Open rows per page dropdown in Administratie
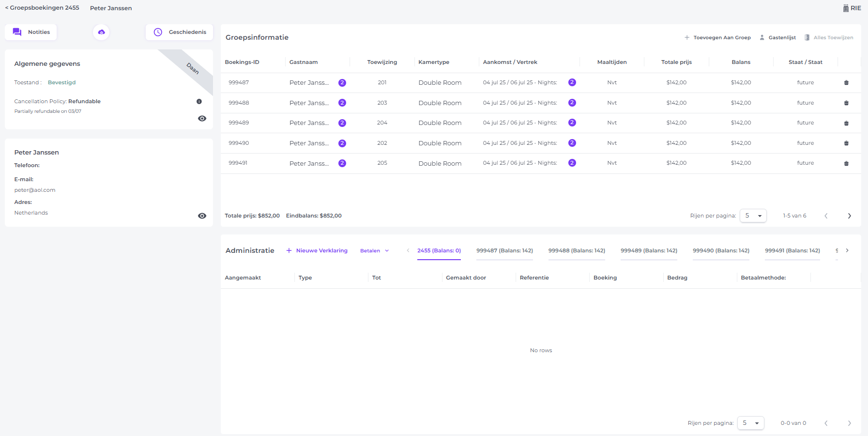This screenshot has width=868, height=436. click(751, 423)
